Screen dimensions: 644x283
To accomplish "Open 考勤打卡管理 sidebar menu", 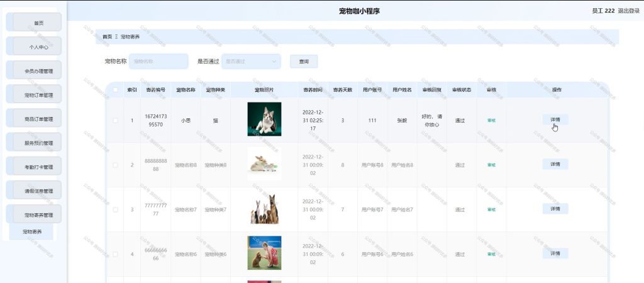I will tap(34, 167).
